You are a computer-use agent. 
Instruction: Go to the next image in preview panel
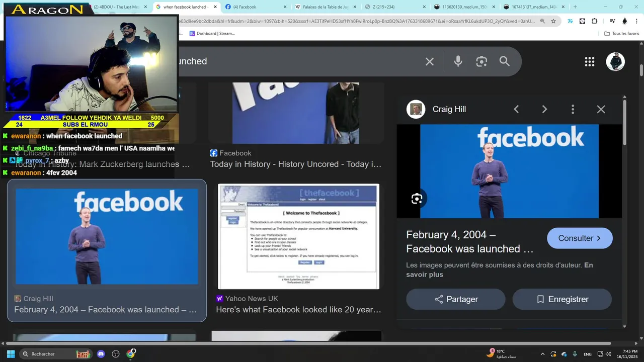click(544, 109)
